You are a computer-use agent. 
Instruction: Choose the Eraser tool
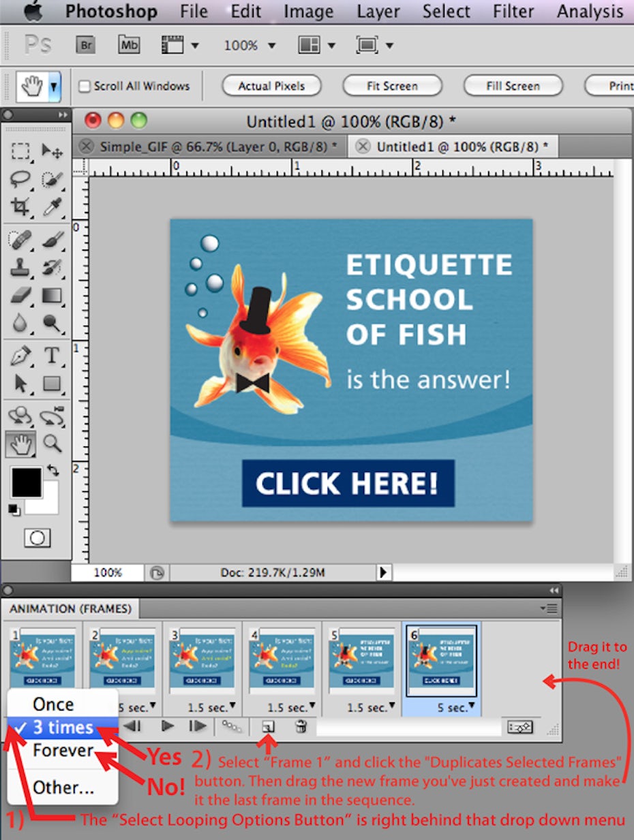(21, 296)
